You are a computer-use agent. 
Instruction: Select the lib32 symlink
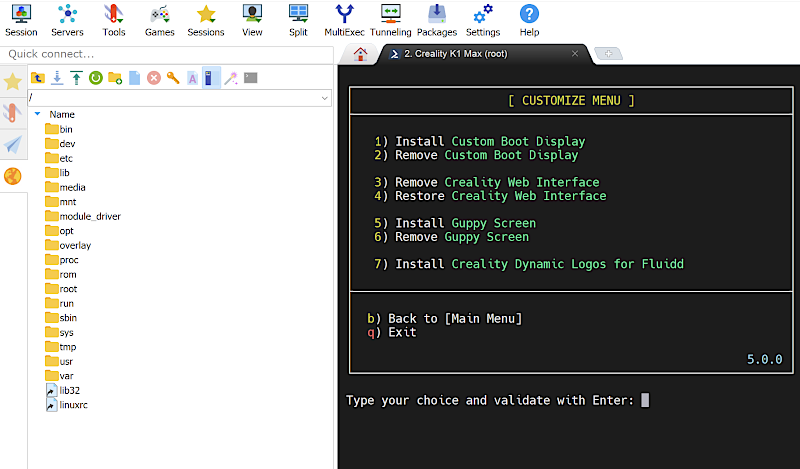click(x=63, y=390)
